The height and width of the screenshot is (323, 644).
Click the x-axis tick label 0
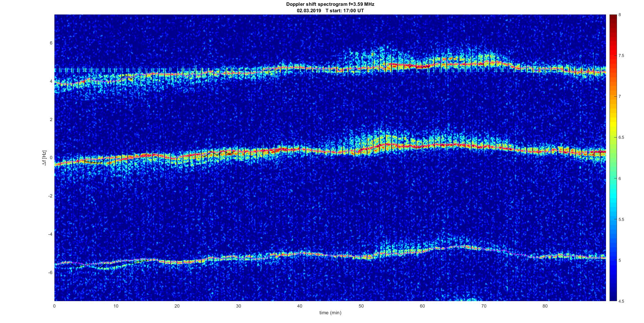click(54, 306)
